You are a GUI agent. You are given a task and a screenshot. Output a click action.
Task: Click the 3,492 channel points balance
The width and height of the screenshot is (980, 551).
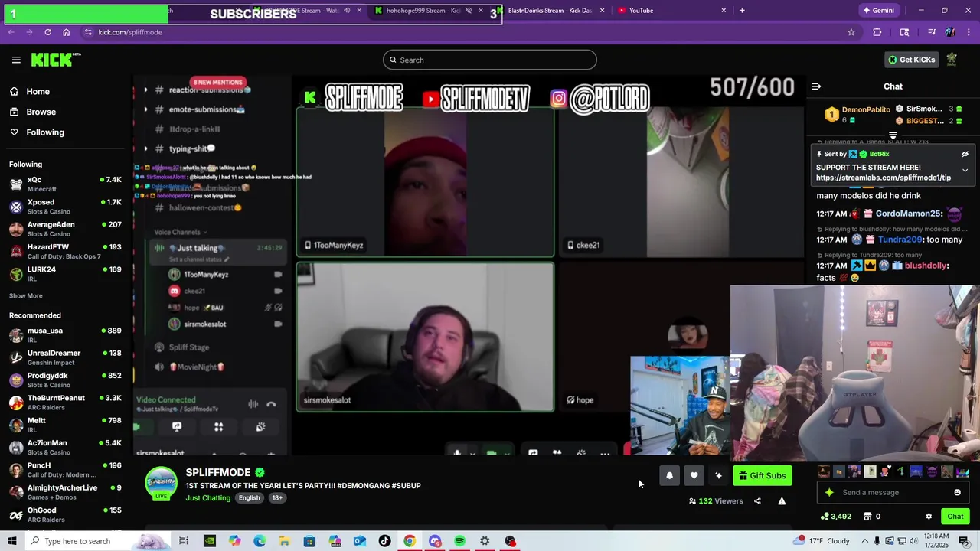835,517
